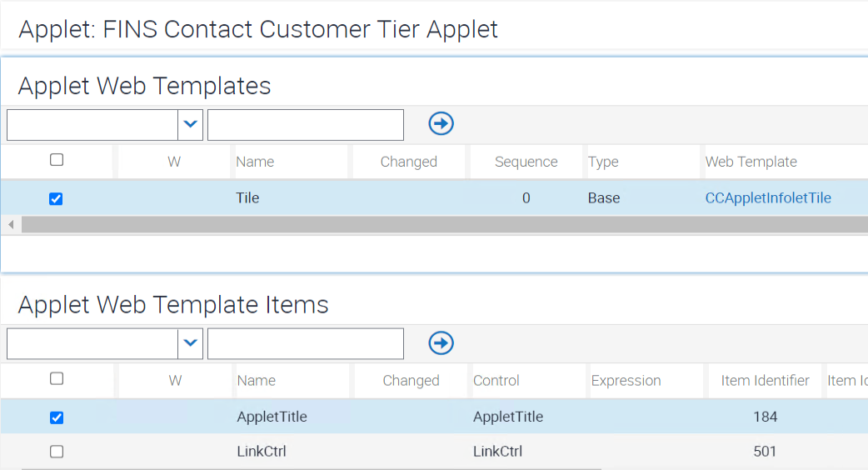The width and height of the screenshot is (868, 470).
Task: Run the Applet Web Templates search arrow
Action: tap(441, 124)
